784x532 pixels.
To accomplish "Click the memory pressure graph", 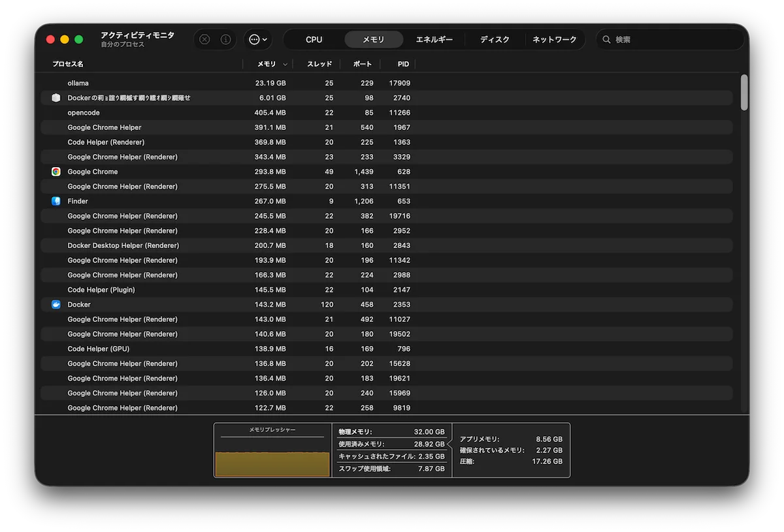I will pos(272,457).
